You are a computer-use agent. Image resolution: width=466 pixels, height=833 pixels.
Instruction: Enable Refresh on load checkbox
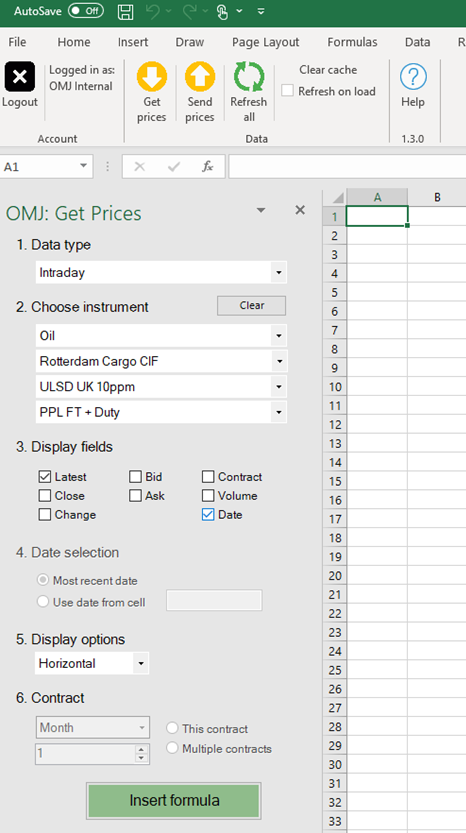[287, 91]
